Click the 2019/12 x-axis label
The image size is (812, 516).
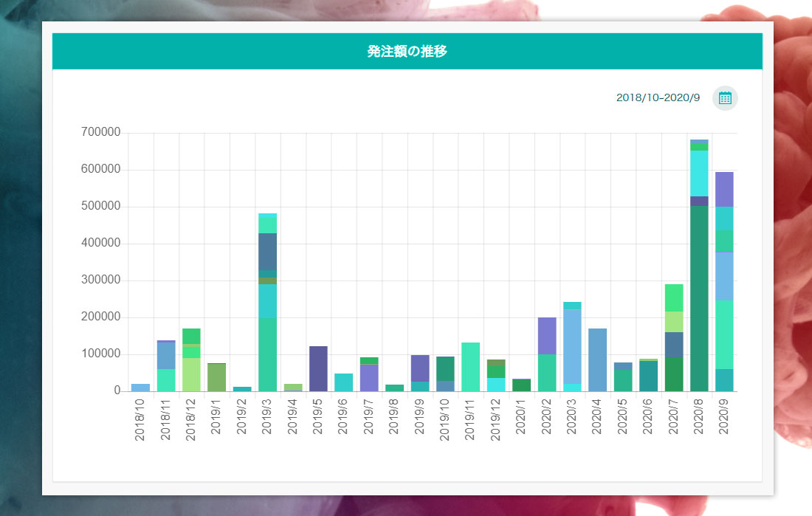click(495, 419)
